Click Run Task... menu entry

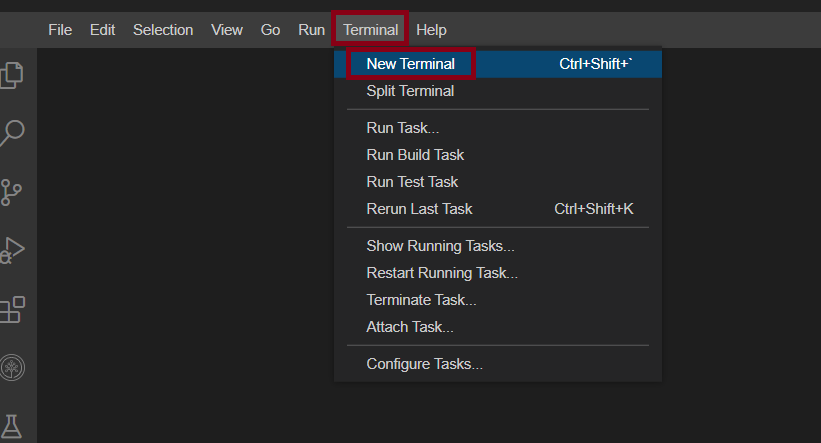402,128
